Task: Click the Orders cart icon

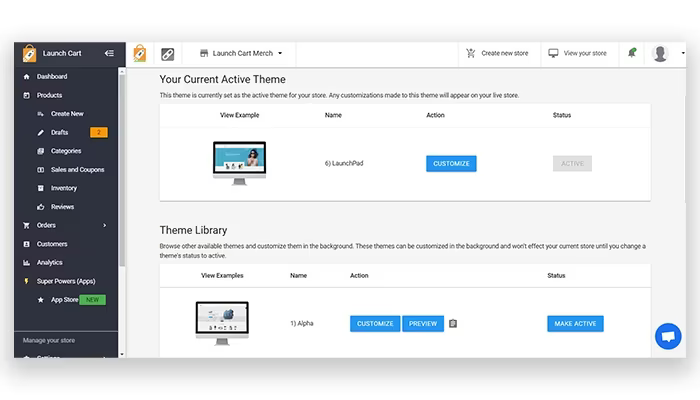Action: point(26,225)
